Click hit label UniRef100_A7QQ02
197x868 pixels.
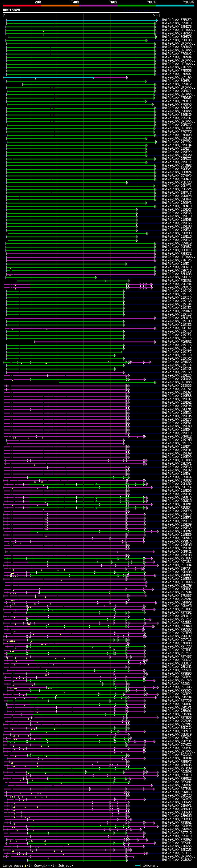[x=177, y=54]
